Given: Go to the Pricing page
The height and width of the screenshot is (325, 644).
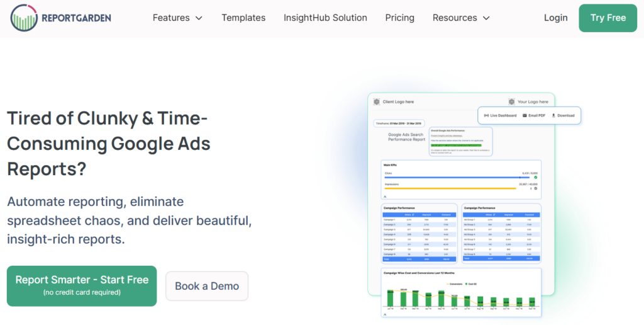Looking at the screenshot, I should click(x=399, y=18).
